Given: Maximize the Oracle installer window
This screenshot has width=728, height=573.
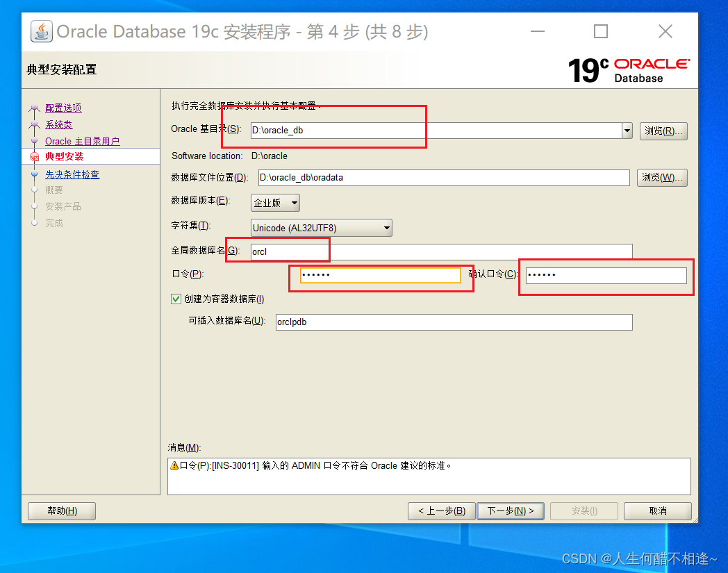Looking at the screenshot, I should tap(601, 31).
